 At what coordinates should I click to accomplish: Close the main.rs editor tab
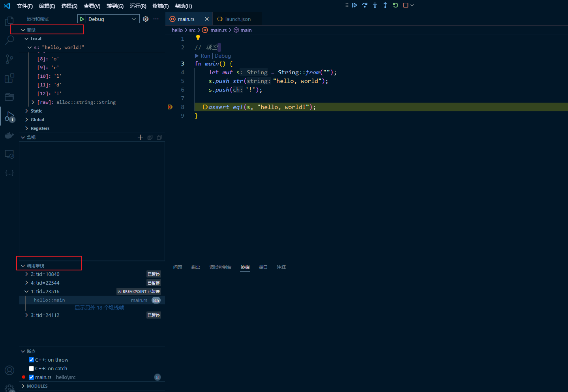[x=207, y=19]
